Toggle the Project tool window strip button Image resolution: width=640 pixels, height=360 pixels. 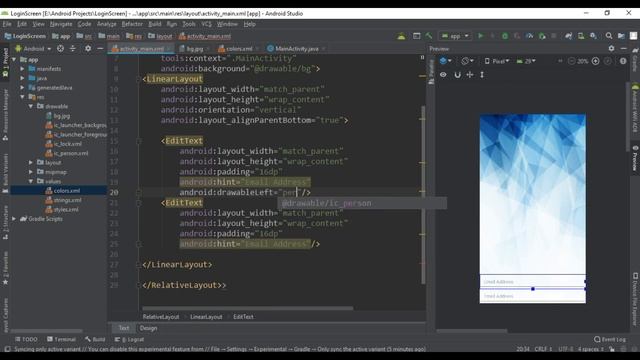point(5,62)
